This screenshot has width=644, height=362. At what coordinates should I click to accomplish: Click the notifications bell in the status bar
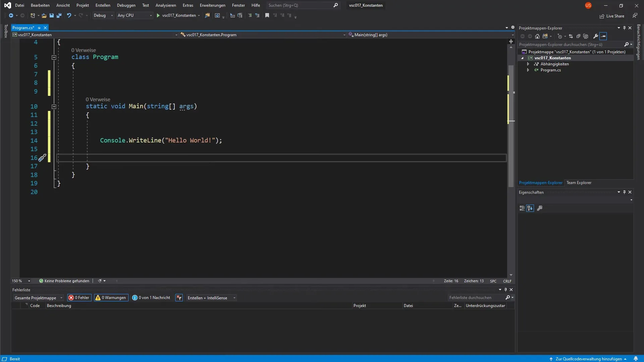pos(636,359)
